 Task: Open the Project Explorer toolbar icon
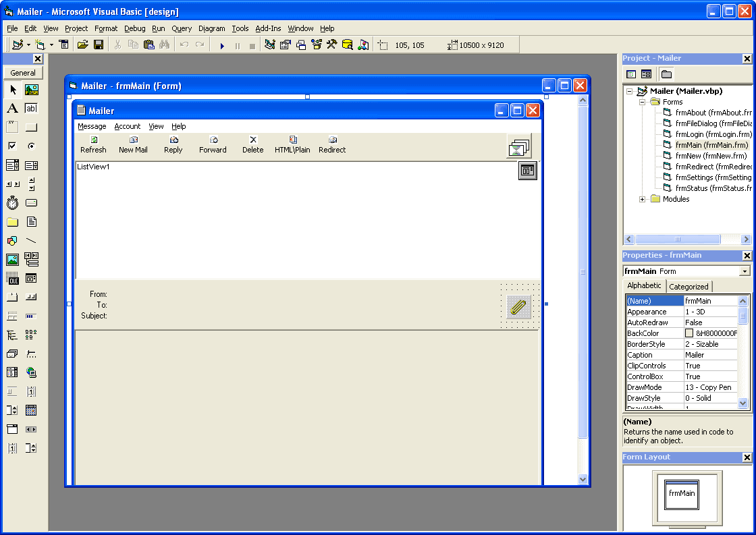tap(270, 45)
